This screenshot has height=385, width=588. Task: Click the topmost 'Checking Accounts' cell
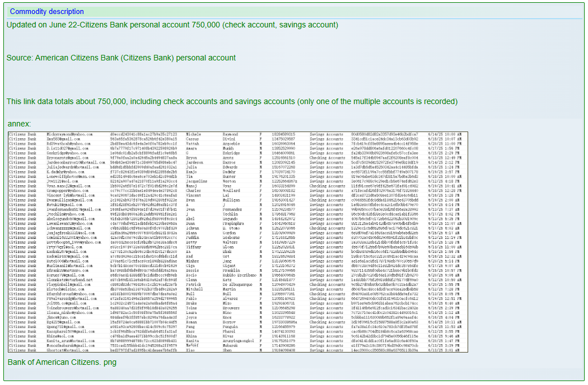[328, 158]
